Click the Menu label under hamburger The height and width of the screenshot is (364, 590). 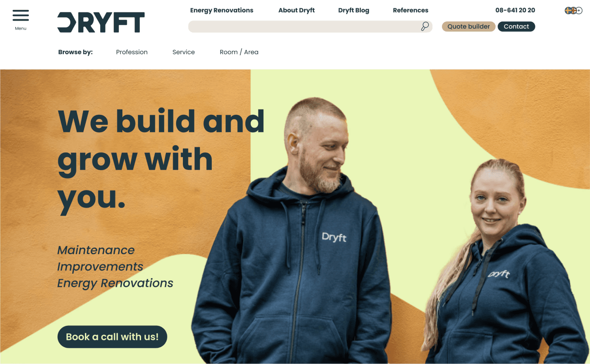[x=21, y=28]
